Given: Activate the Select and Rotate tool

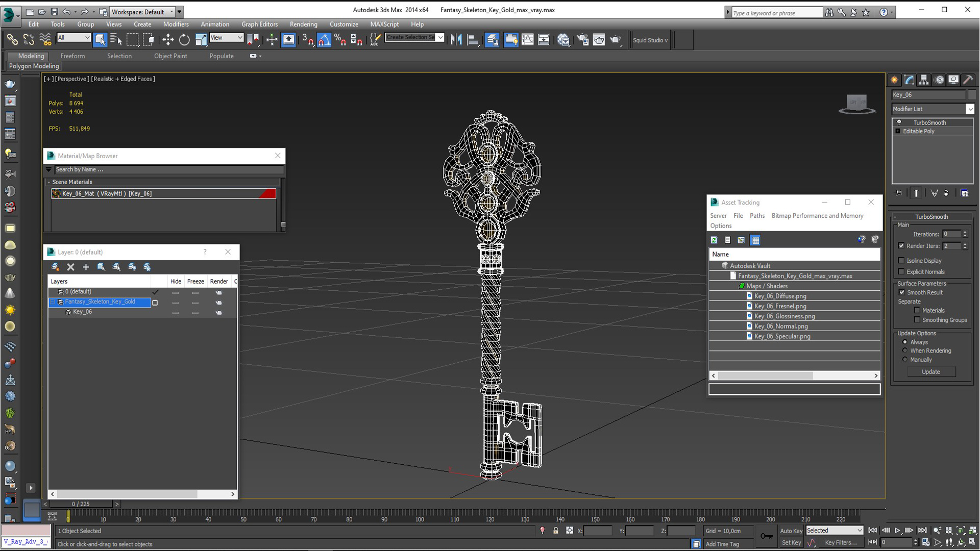Looking at the screenshot, I should click(x=184, y=40).
